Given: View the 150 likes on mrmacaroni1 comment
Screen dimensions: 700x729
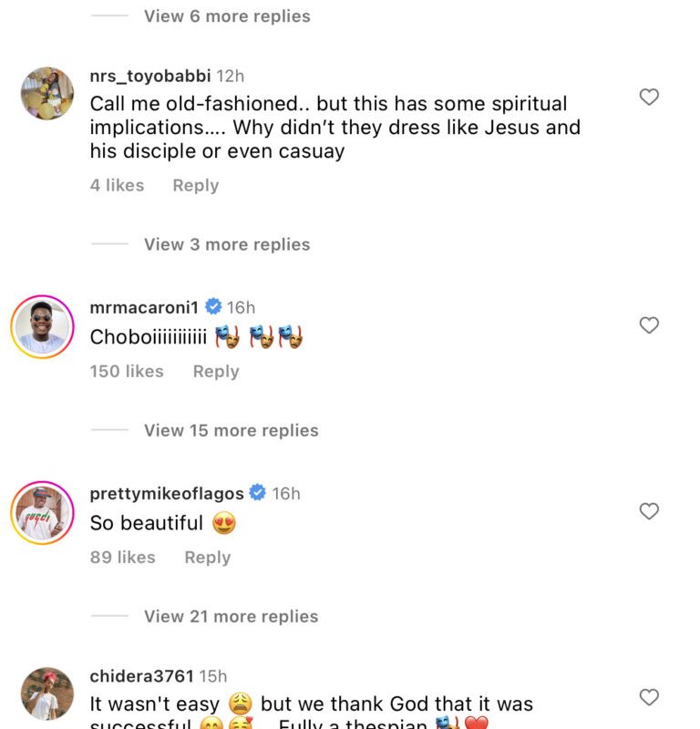Looking at the screenshot, I should click(127, 371).
